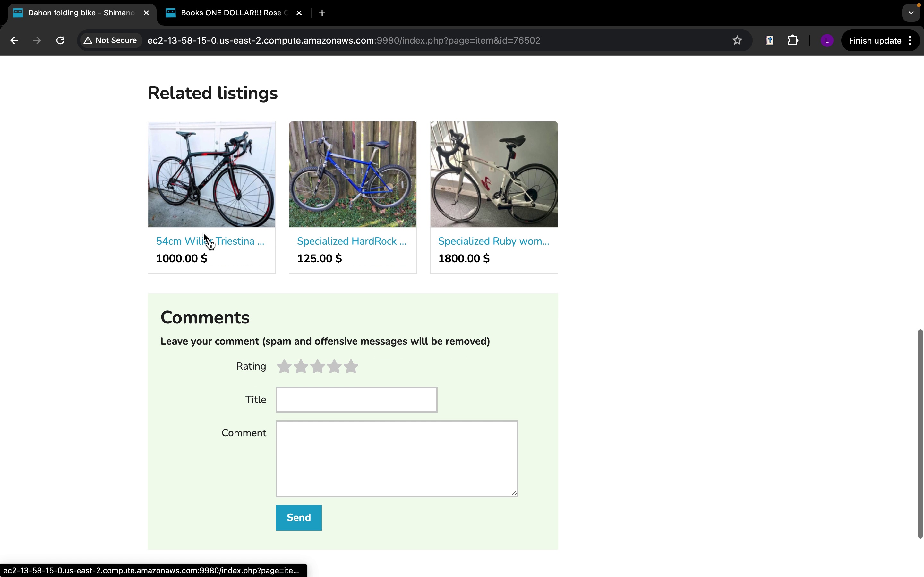Set the rating to three stars
This screenshot has height=577, width=924.
(x=317, y=367)
